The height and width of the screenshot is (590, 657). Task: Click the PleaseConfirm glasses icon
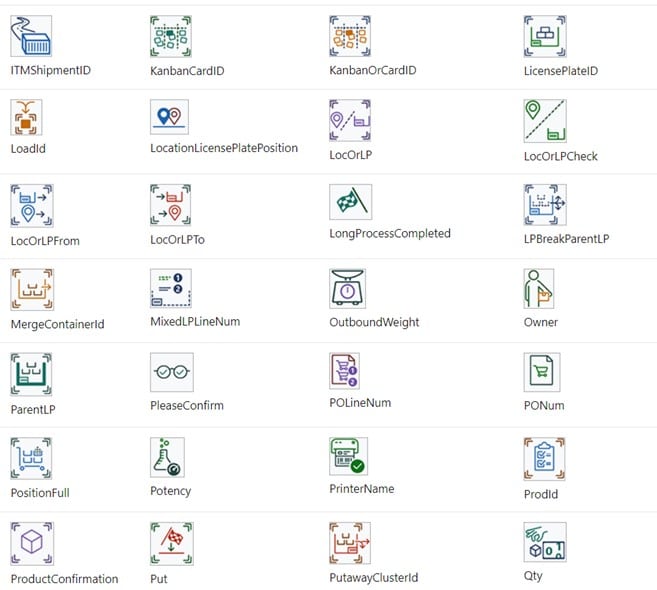point(172,372)
